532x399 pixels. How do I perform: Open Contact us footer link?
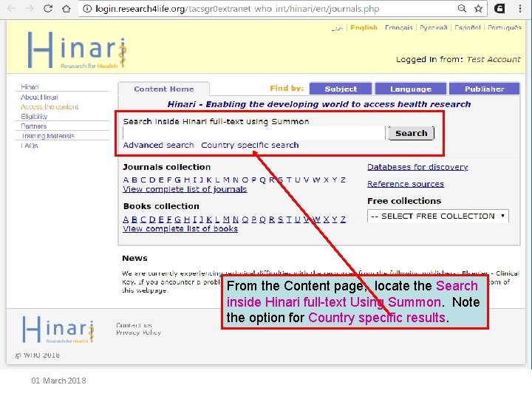pyautogui.click(x=134, y=325)
